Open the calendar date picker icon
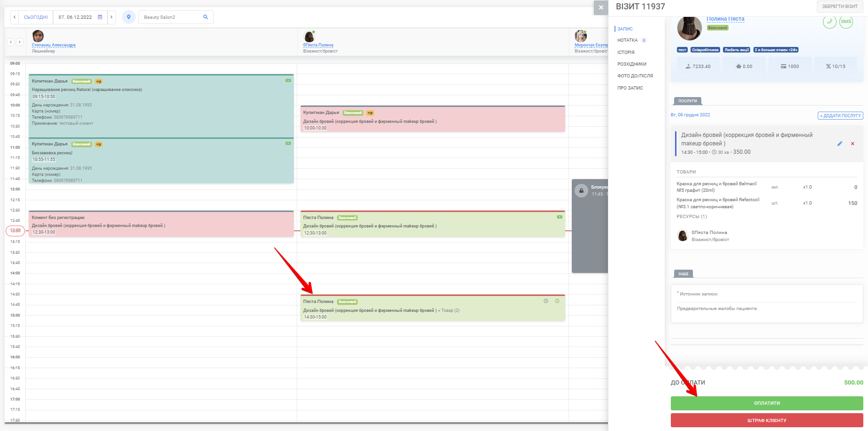 coord(100,17)
